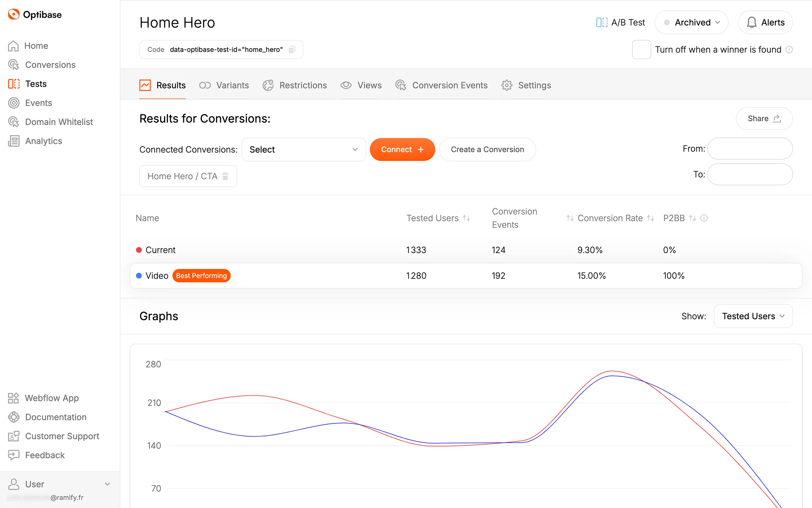Open Connected Conversions Select dropdown
This screenshot has height=508, width=812.
(x=304, y=150)
